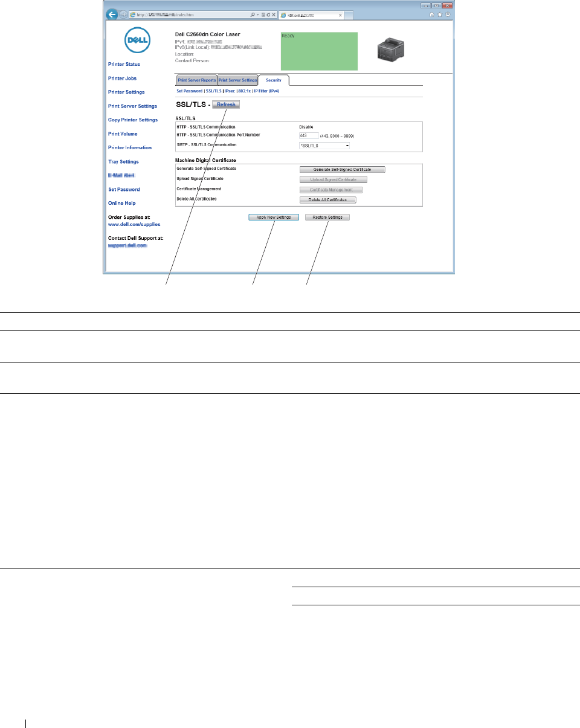Follow the www.dell.com/supplies link
The width and height of the screenshot is (580, 728).
134,224
